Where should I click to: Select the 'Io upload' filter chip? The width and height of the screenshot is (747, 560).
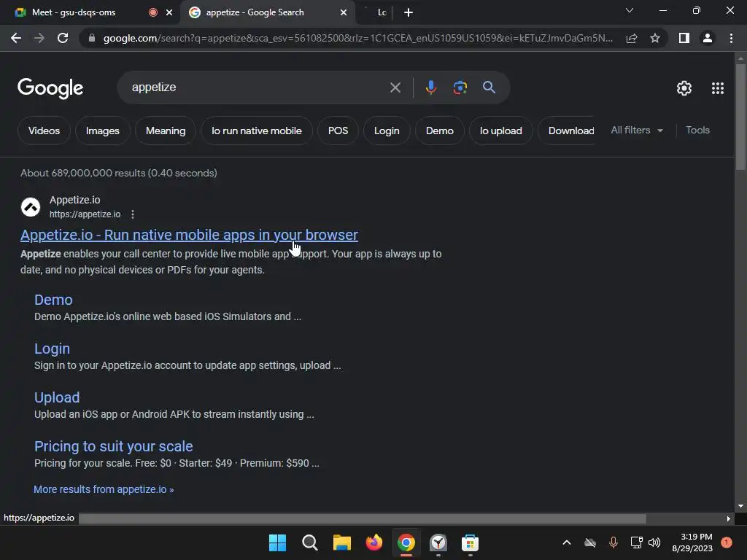pyautogui.click(x=500, y=131)
